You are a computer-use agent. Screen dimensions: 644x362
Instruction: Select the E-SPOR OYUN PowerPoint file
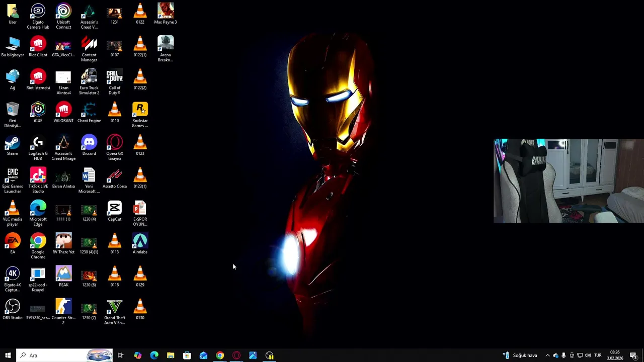click(140, 213)
